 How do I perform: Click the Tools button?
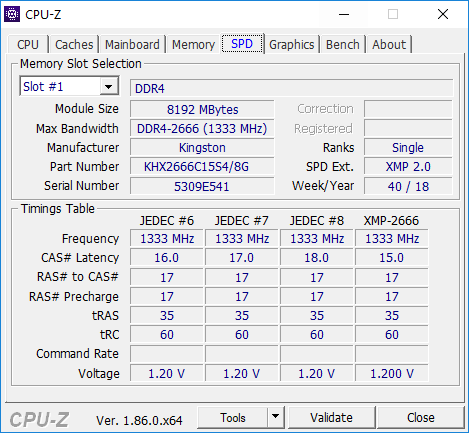pyautogui.click(x=233, y=417)
